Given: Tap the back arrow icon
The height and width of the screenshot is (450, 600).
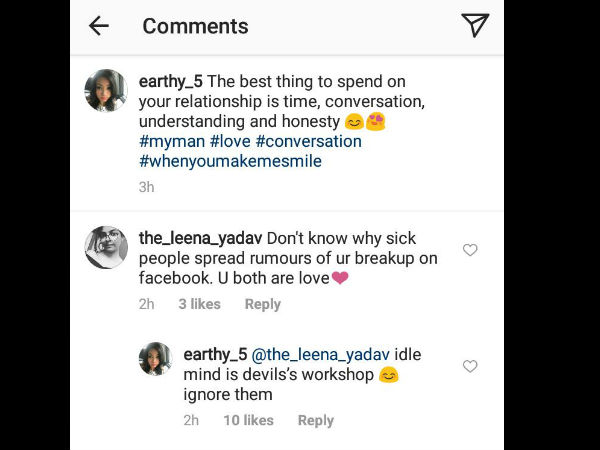Looking at the screenshot, I should [98, 26].
